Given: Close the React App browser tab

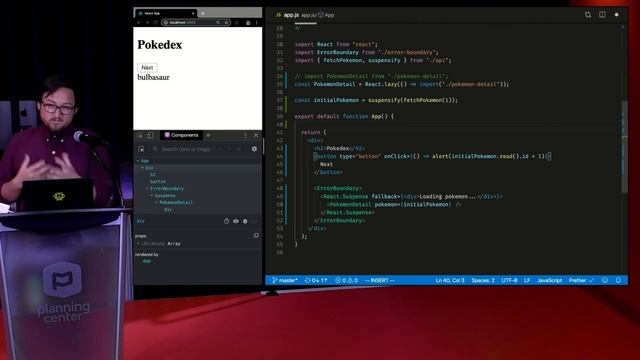Looking at the screenshot, I should coord(193,13).
